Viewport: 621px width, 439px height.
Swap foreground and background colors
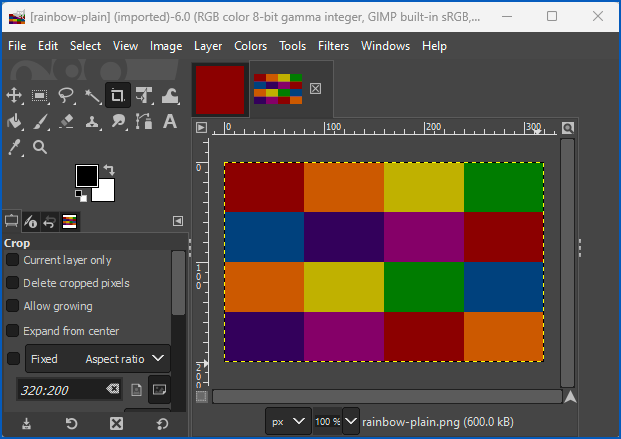click(x=108, y=169)
